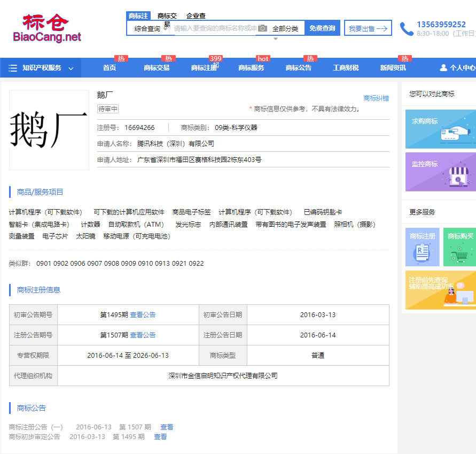Click 查看公告 for 第1495期
Image resolution: width=476 pixels, height=454 pixels.
point(143,315)
